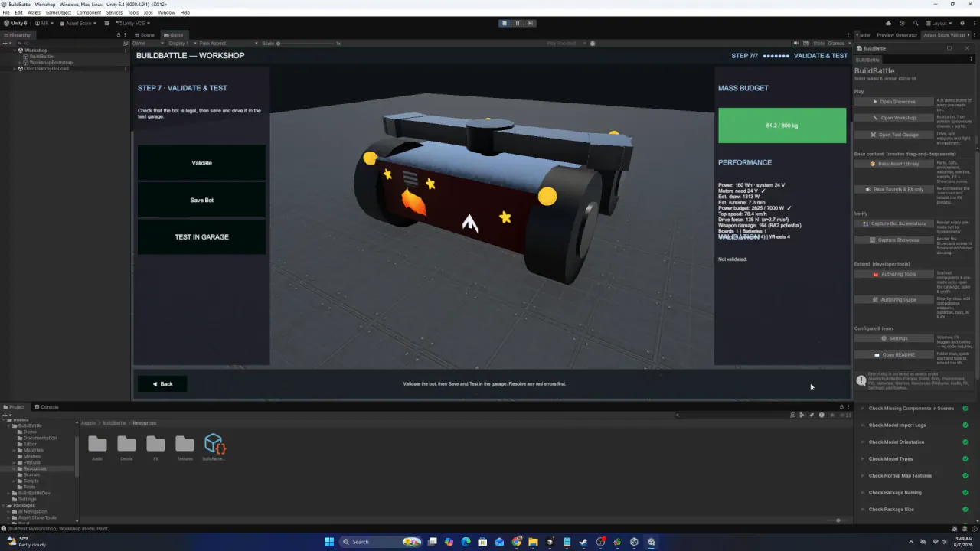The height and width of the screenshot is (551, 980).
Task: Click the Validate button in workshop
Action: click(201, 163)
